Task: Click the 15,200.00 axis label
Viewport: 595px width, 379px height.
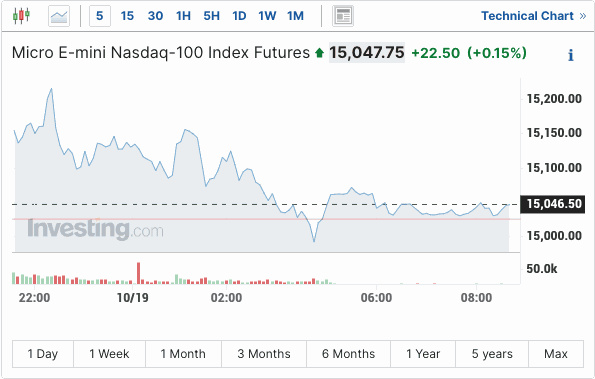Action: click(554, 99)
